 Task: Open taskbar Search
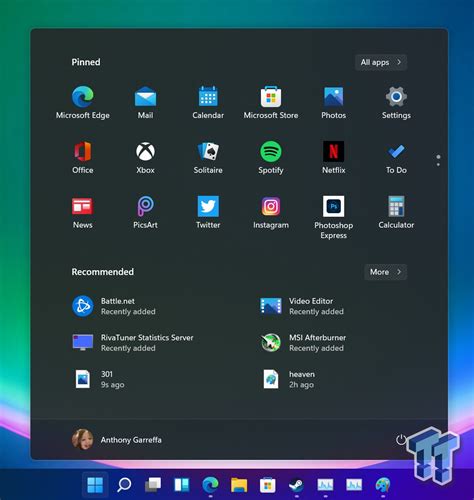point(124,485)
